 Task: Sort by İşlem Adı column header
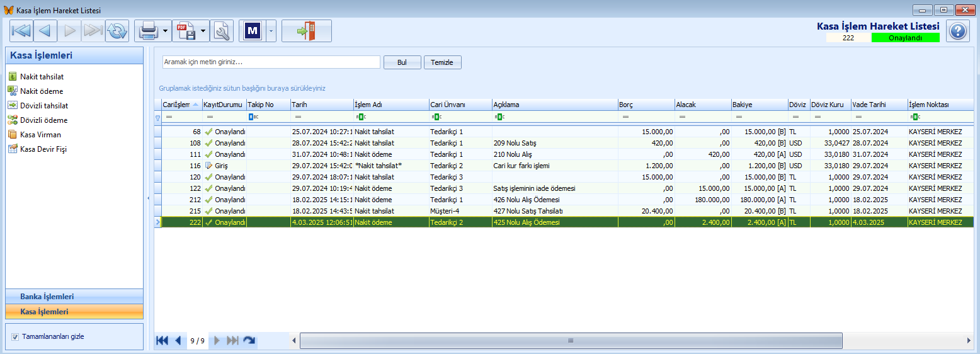[390, 105]
